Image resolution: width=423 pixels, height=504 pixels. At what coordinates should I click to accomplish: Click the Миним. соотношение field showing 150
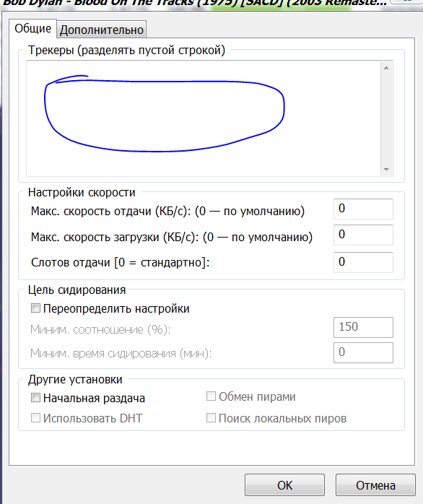click(x=363, y=327)
